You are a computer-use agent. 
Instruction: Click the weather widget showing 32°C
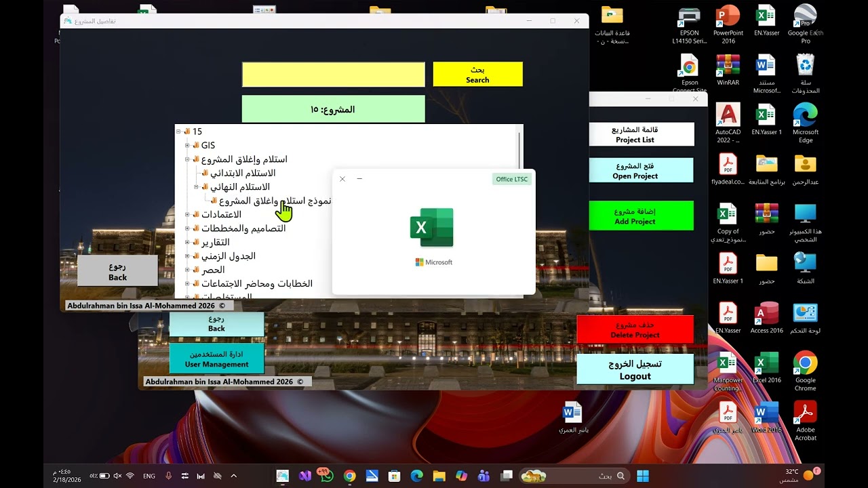[801, 475]
